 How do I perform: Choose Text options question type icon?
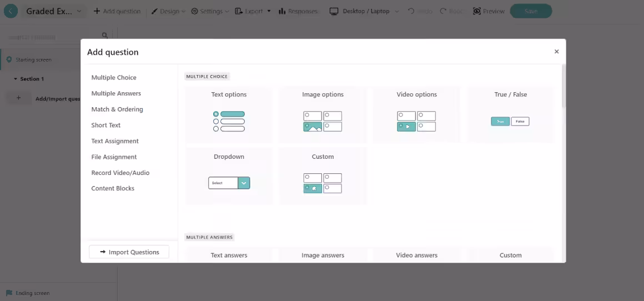point(229,121)
